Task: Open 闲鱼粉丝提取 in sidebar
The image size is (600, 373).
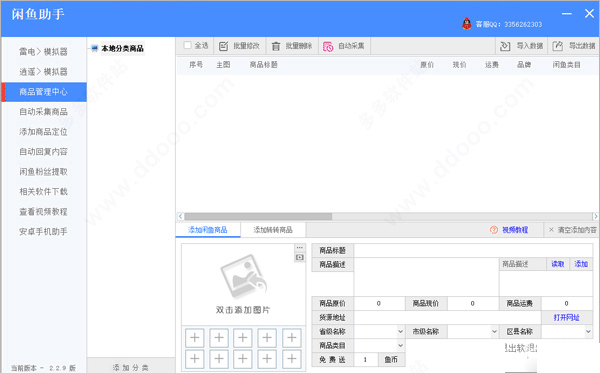Action: click(44, 172)
